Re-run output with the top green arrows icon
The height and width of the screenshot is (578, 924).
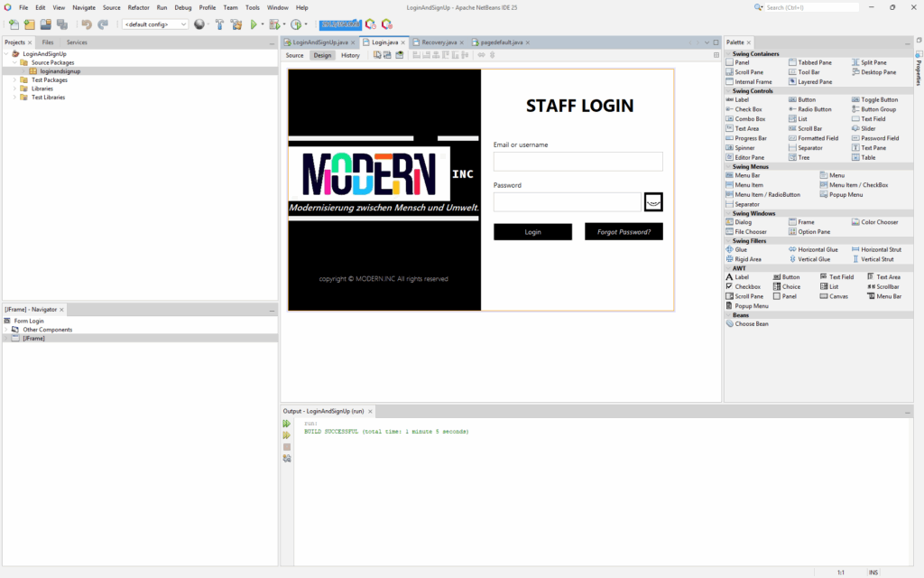[286, 424]
